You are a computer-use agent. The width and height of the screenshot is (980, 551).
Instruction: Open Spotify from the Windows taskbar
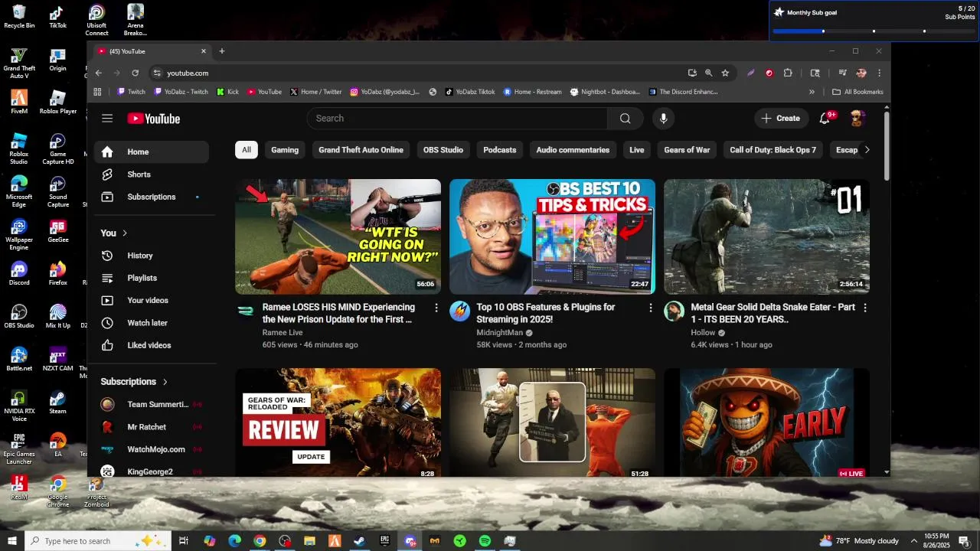[x=485, y=541]
